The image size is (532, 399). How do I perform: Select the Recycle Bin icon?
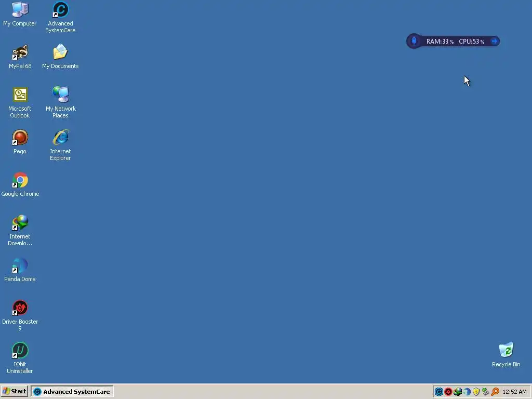pyautogui.click(x=506, y=355)
